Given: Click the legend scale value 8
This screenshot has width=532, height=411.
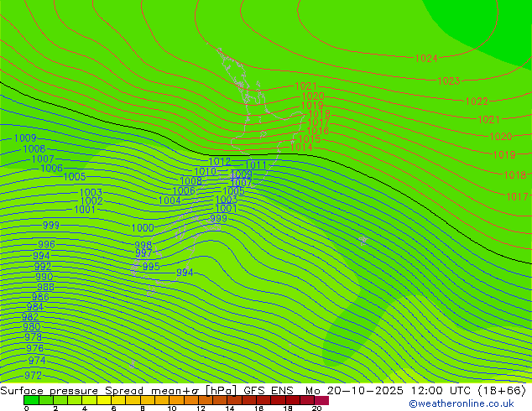Looking at the screenshot, I should click(x=143, y=408).
